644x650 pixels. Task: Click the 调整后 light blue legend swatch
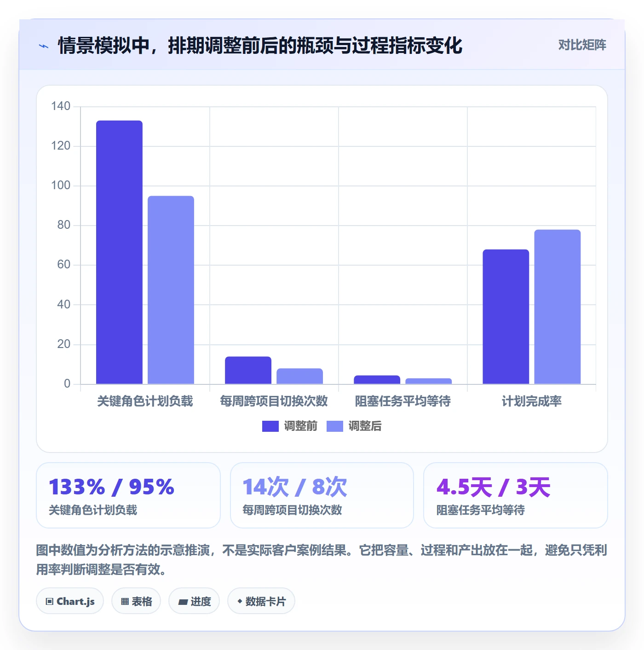[x=335, y=426]
